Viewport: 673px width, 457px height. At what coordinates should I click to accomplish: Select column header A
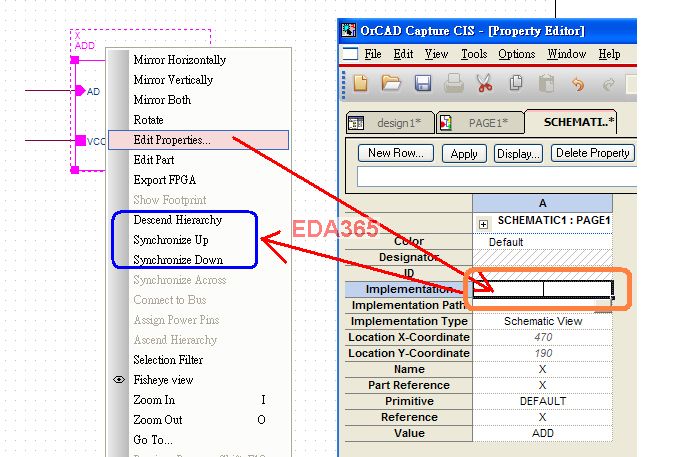[x=543, y=203]
